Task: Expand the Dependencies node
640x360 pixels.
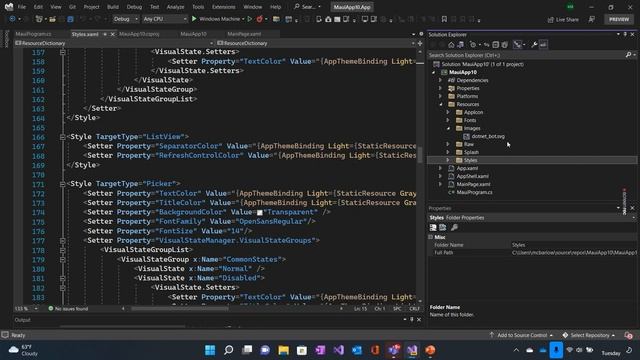Action: click(x=440, y=80)
